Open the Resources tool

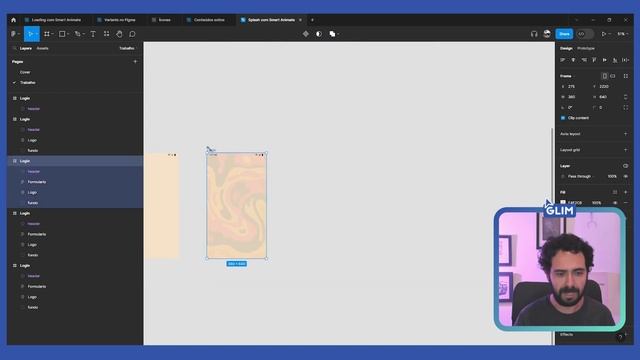(106, 34)
